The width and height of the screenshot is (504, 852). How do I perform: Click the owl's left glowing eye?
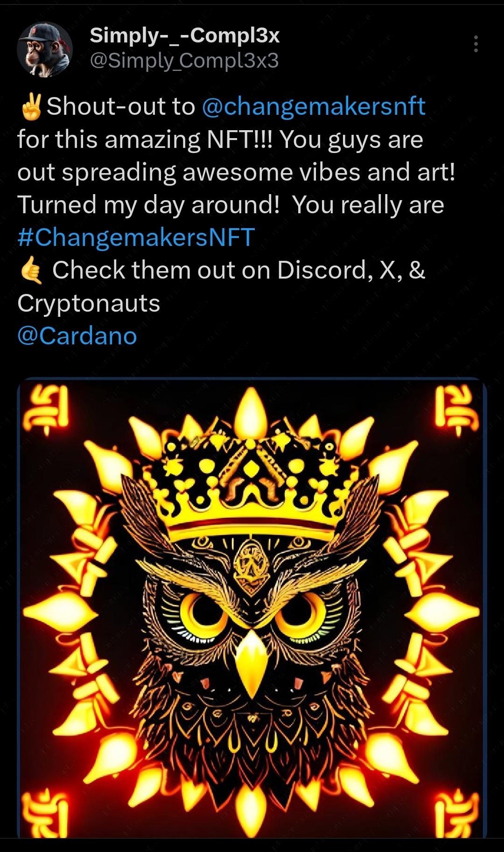coord(202,609)
